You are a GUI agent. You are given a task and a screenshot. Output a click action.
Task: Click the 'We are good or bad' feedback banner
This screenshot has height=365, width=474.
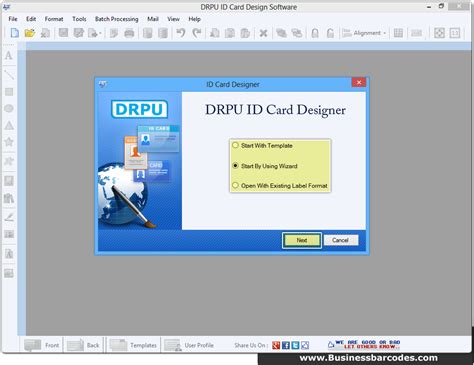(x=364, y=345)
